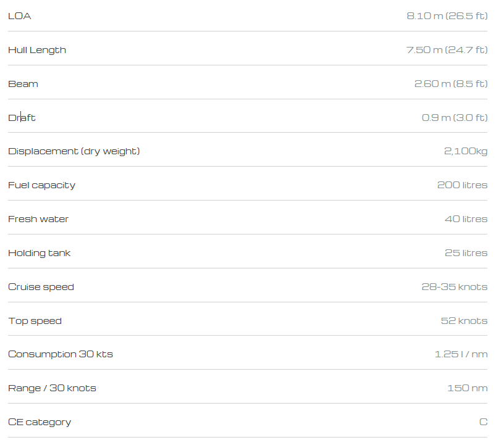Click the Hull Length label
Image resolution: width=501 pixels, height=448 pixels.
[x=37, y=50]
